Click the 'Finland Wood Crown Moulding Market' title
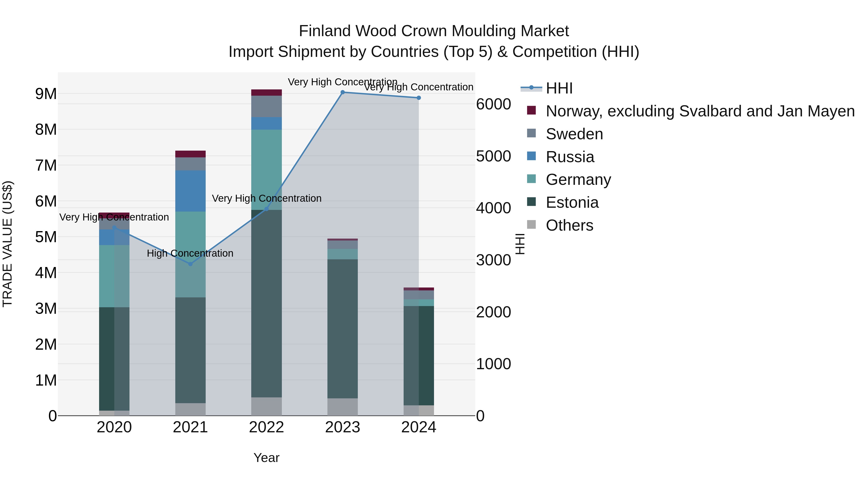This screenshot has width=868, height=488. [x=434, y=31]
